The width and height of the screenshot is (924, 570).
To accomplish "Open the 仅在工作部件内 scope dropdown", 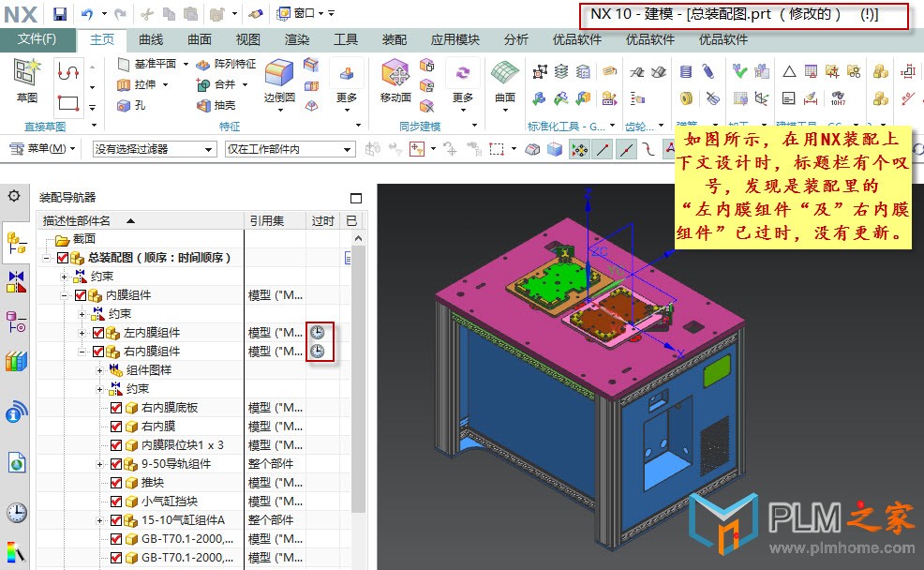I will 290,149.
